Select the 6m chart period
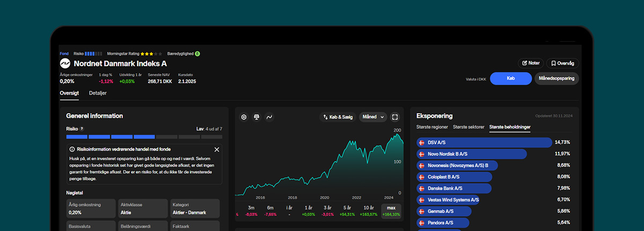The image size is (644, 231). click(270, 211)
